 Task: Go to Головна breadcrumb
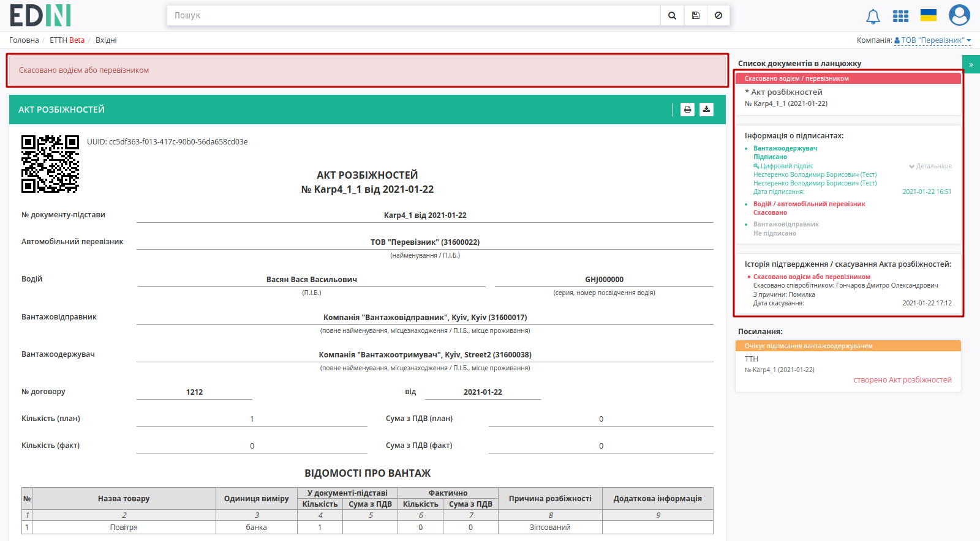(24, 40)
